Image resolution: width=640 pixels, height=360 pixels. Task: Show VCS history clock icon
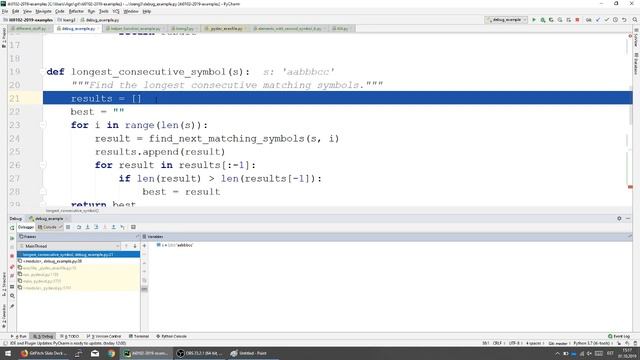(x=615, y=20)
